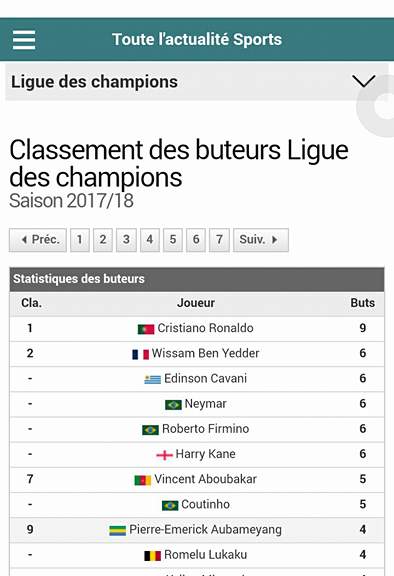This screenshot has width=394, height=576.
Task: Click Portugal flag next to Cristiano Ronaldo
Action: tap(146, 329)
